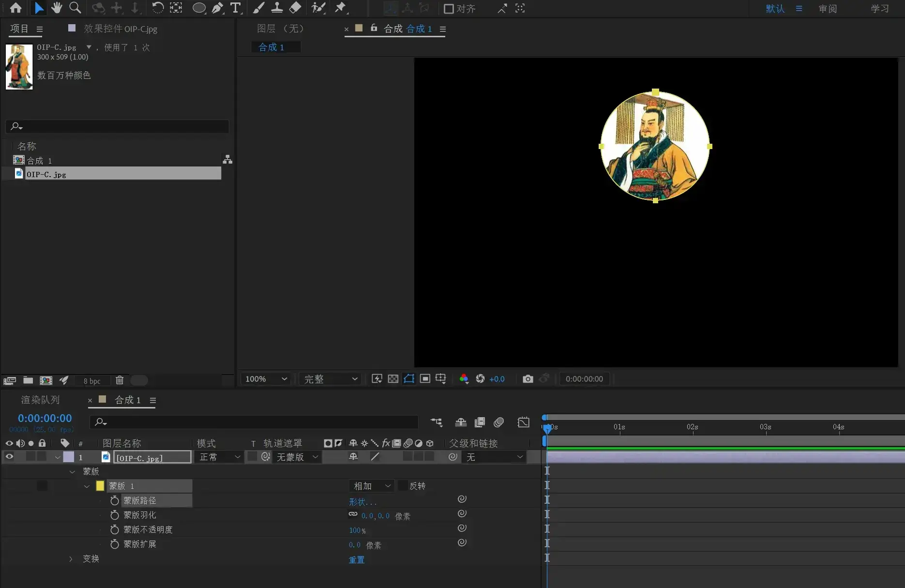Select the Rotation tool
Screen dimensions: 905x588
tap(157, 8)
